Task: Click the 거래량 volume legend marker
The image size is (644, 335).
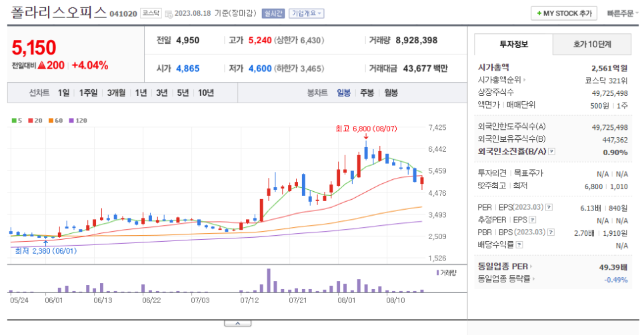Action: tap(446, 272)
